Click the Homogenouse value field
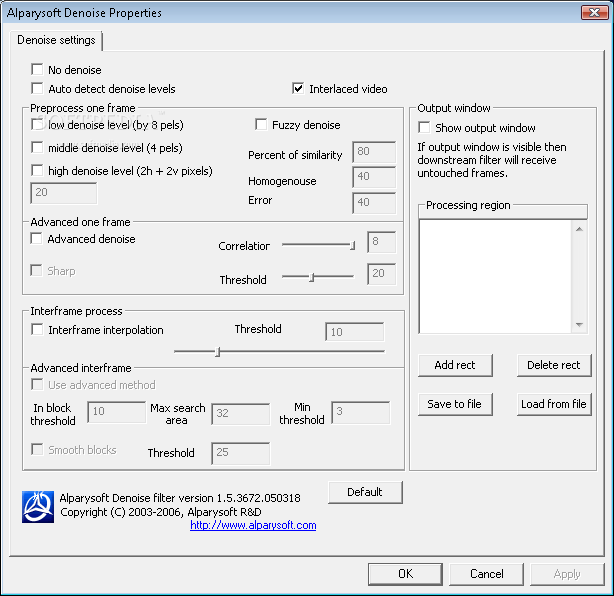The width and height of the screenshot is (614, 596). pyautogui.click(x=374, y=177)
